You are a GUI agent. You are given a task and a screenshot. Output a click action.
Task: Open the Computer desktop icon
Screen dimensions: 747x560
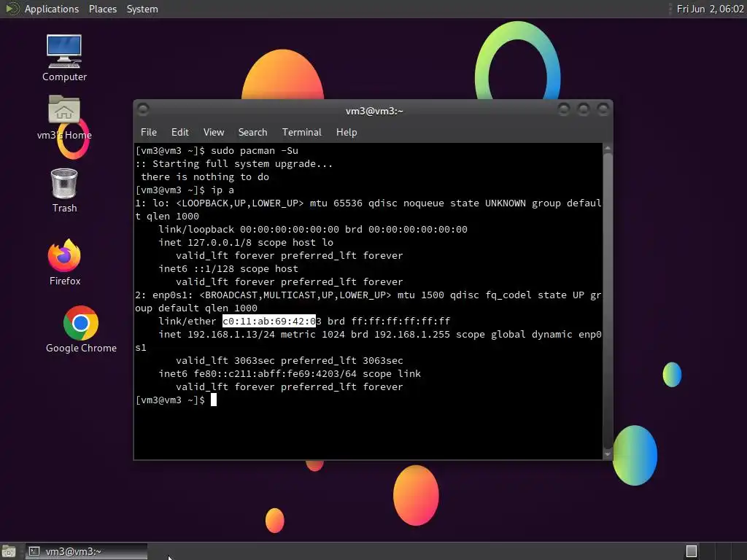(x=64, y=58)
